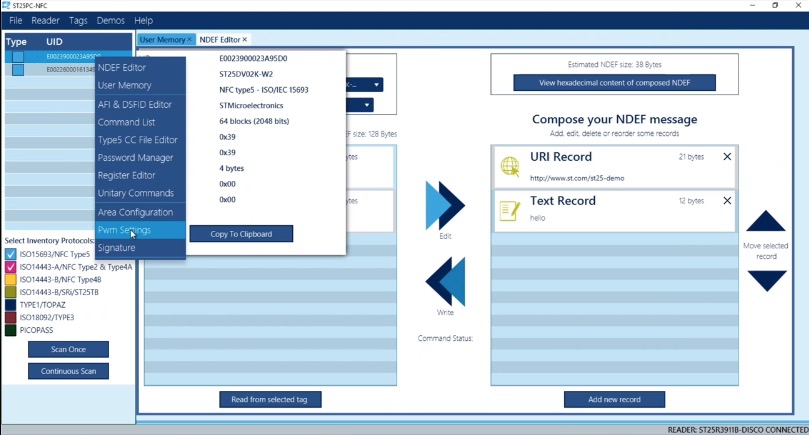Select Pwm Settings from context menu

[124, 230]
